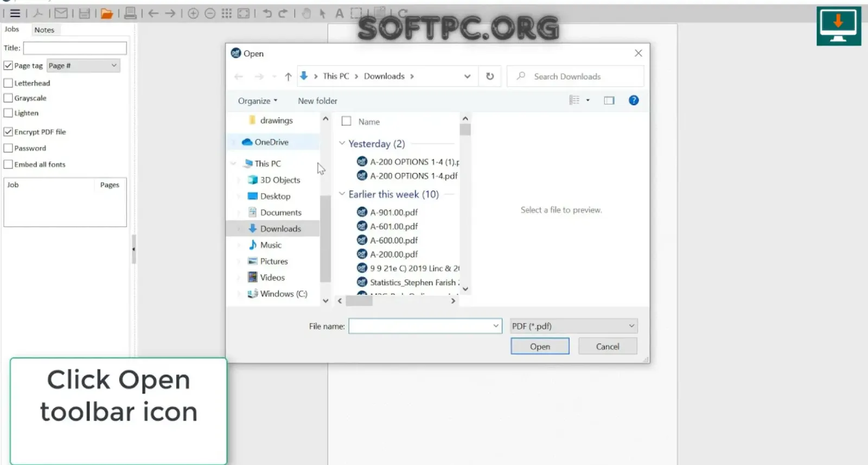Click the Search Downloads box
868x465 pixels.
point(576,76)
